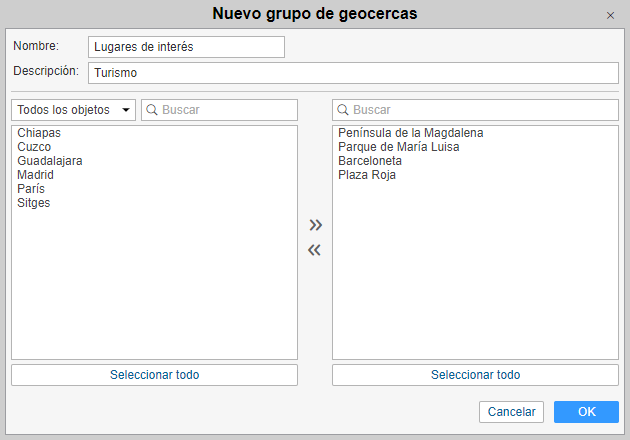
Task: Select Chiapas in the left list
Action: tap(39, 133)
